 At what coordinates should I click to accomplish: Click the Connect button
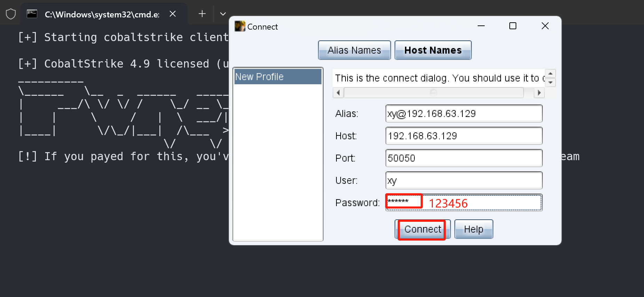coord(422,229)
